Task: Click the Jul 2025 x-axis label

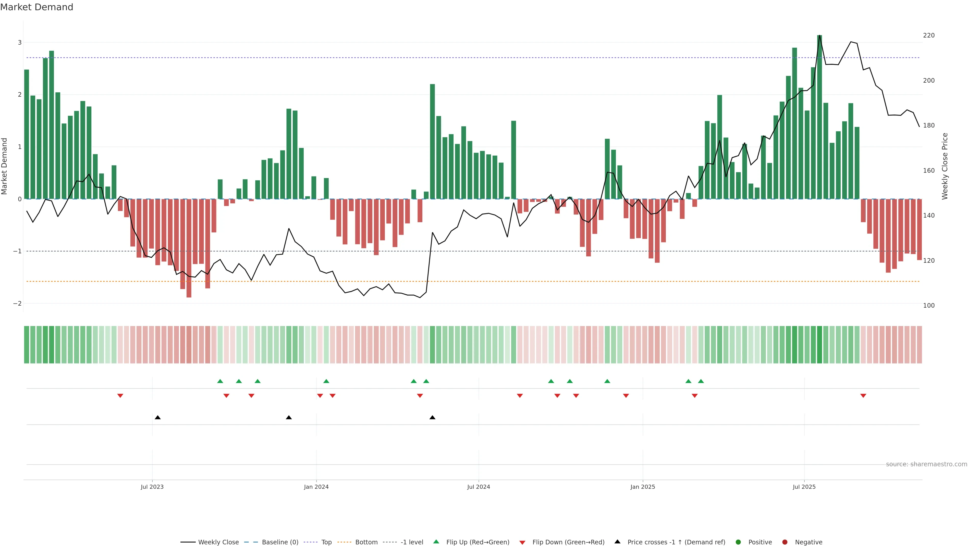Action: click(804, 487)
